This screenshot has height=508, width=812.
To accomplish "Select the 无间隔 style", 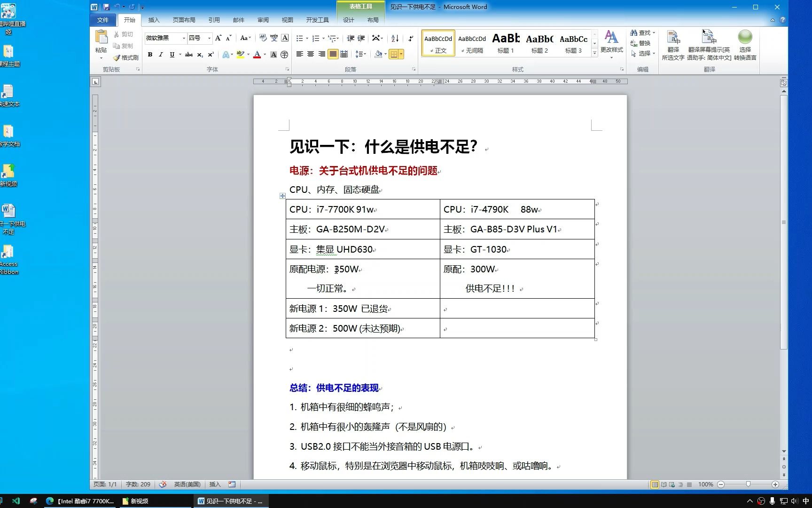I will coord(472,43).
